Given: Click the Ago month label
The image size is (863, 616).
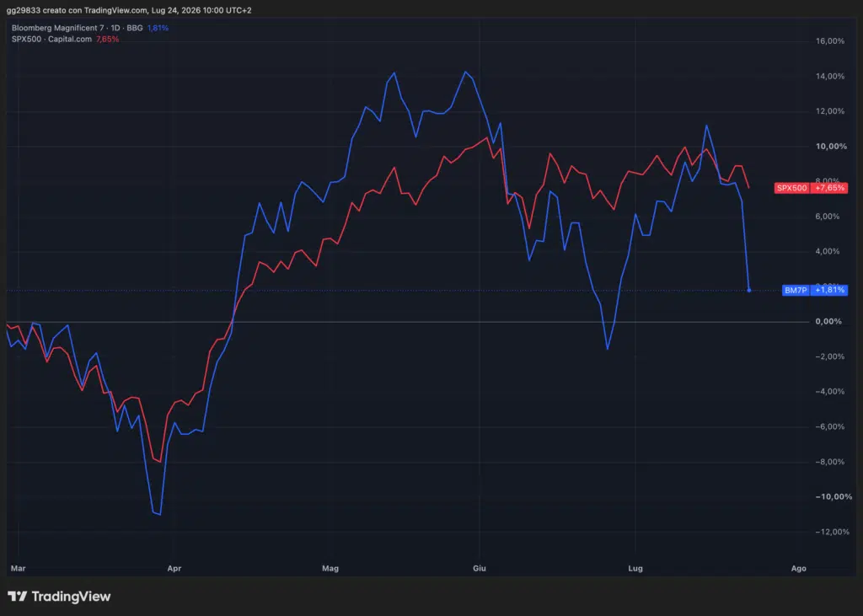Looking at the screenshot, I should tap(799, 568).
